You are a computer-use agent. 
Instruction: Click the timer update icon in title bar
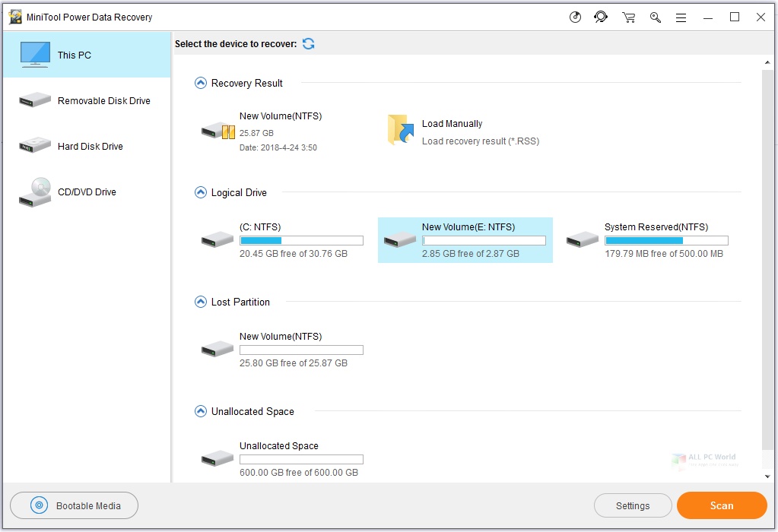coord(575,17)
